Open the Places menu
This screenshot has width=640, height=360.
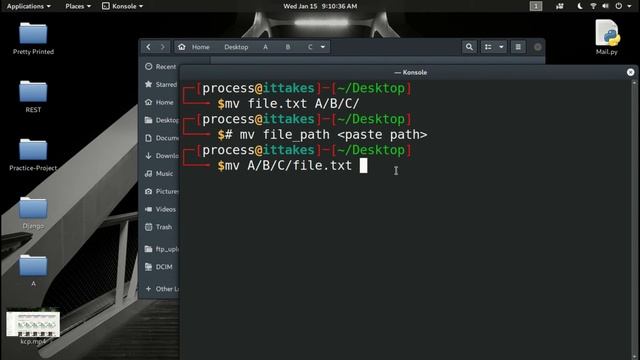click(x=78, y=6)
